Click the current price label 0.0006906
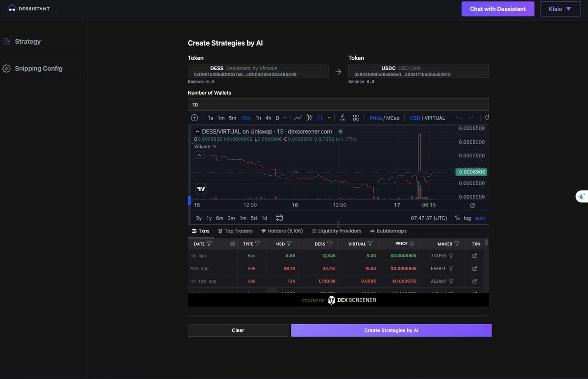The image size is (588, 379). point(470,172)
